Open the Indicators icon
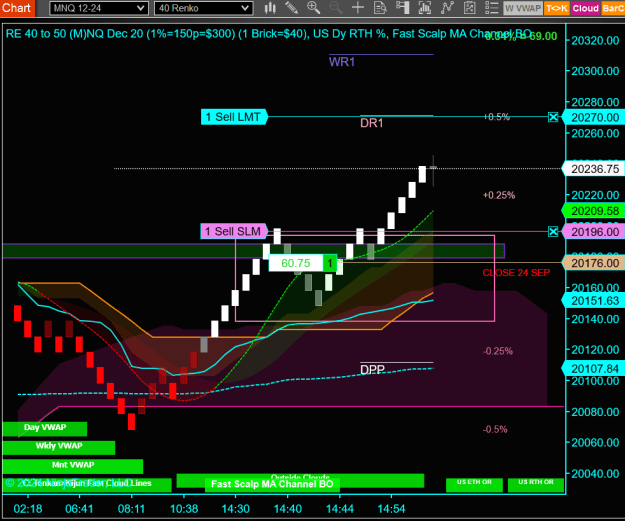The height and width of the screenshot is (521, 625). 447,8
